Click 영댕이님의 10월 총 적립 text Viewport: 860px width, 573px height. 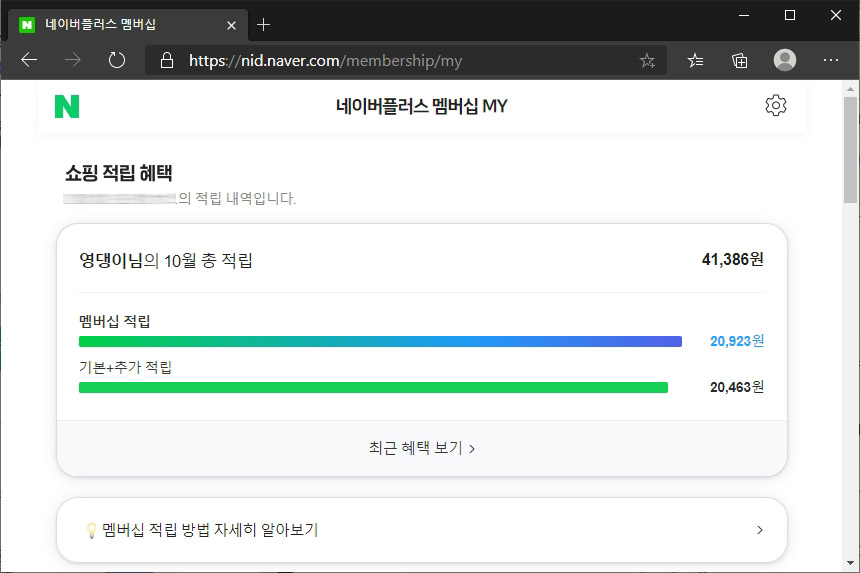[x=166, y=260]
